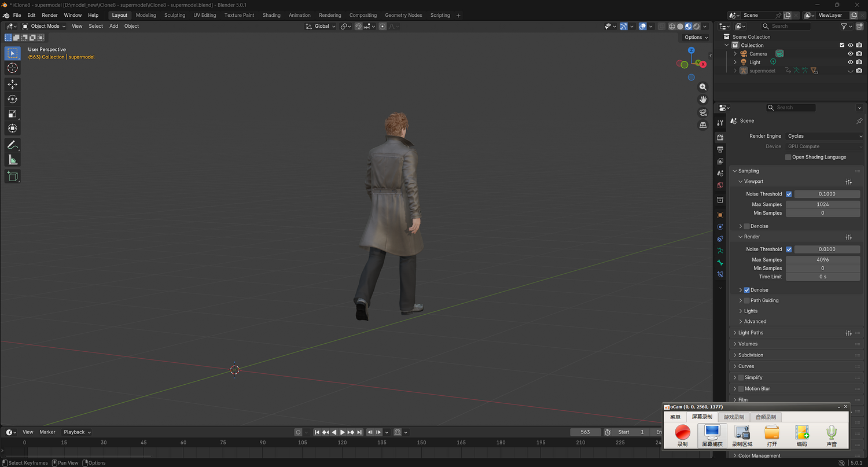This screenshot has height=467, width=868.
Task: Jump to the timeline start frame
Action: 317,432
